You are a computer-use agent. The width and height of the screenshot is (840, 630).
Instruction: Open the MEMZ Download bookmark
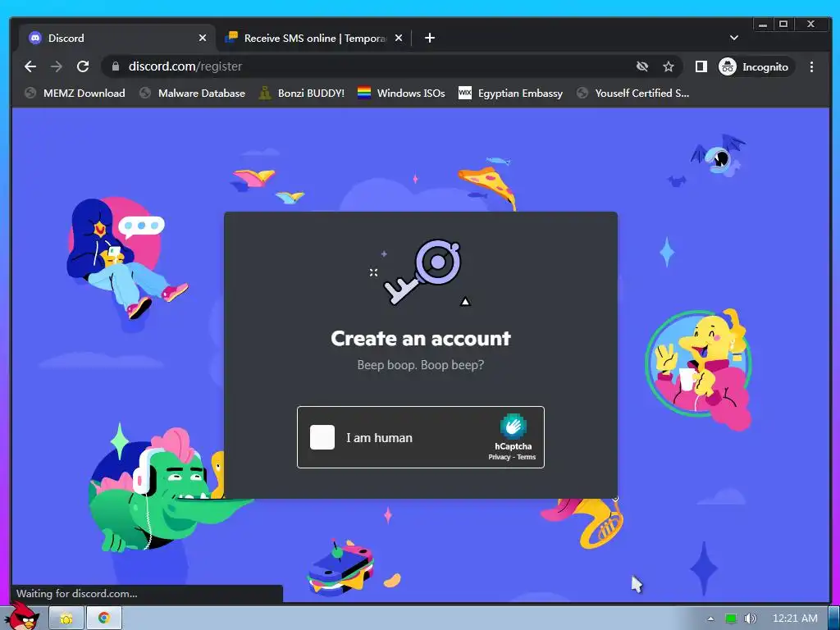[75, 94]
